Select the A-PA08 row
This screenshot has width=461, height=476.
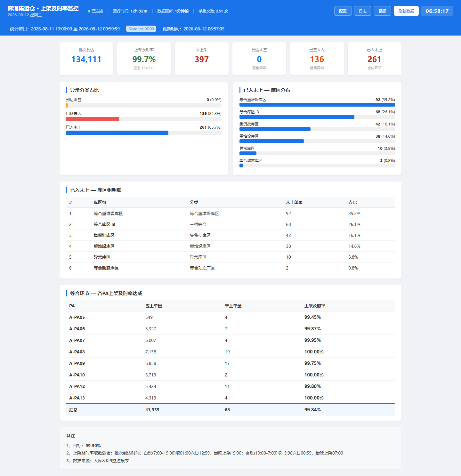tap(230, 352)
